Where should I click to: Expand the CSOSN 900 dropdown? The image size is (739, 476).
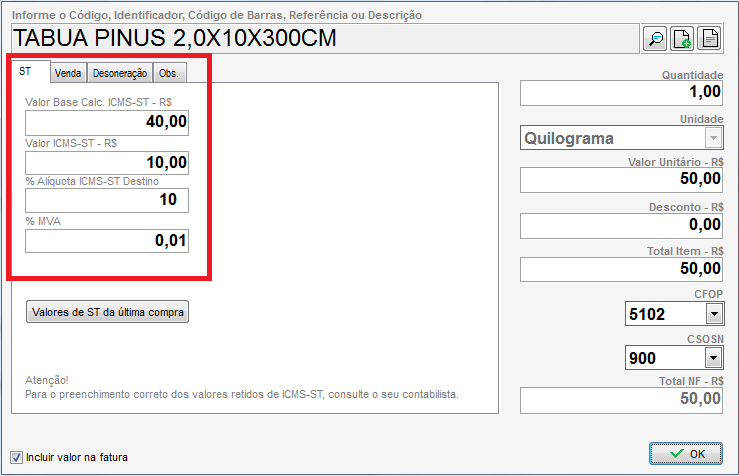(712, 357)
